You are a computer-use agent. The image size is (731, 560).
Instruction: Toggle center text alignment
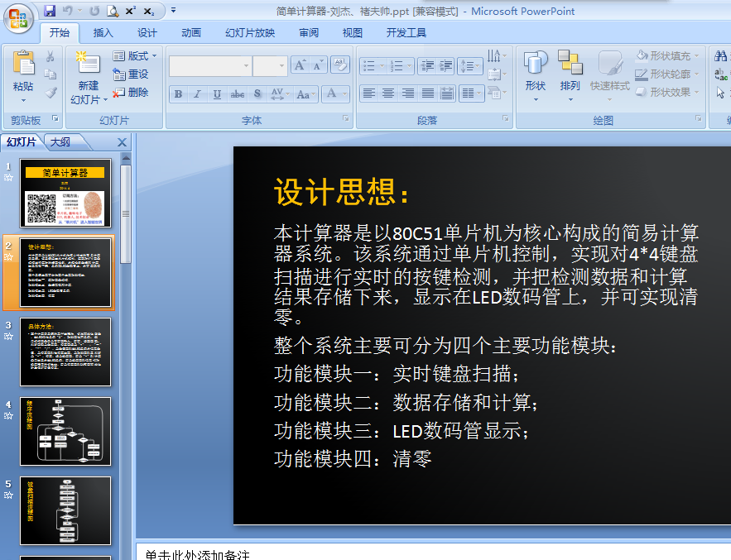[x=388, y=93]
